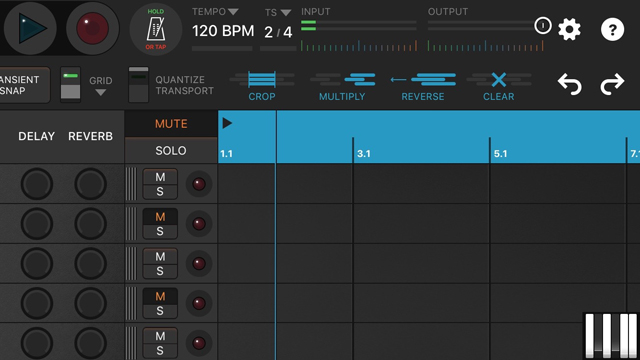Click track one Delay knob
Image resolution: width=640 pixels, height=360 pixels.
[x=37, y=184]
